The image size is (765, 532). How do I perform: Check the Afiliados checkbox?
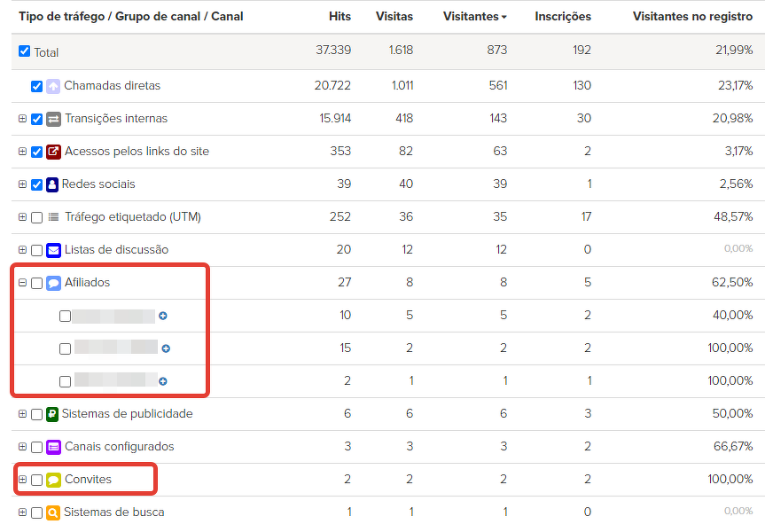click(36, 283)
